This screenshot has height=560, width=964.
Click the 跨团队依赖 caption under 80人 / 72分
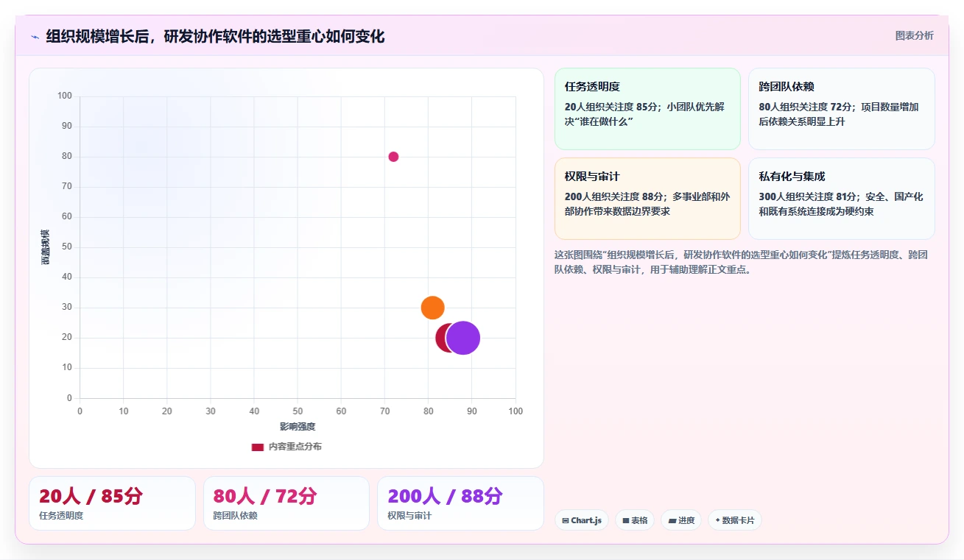(236, 516)
